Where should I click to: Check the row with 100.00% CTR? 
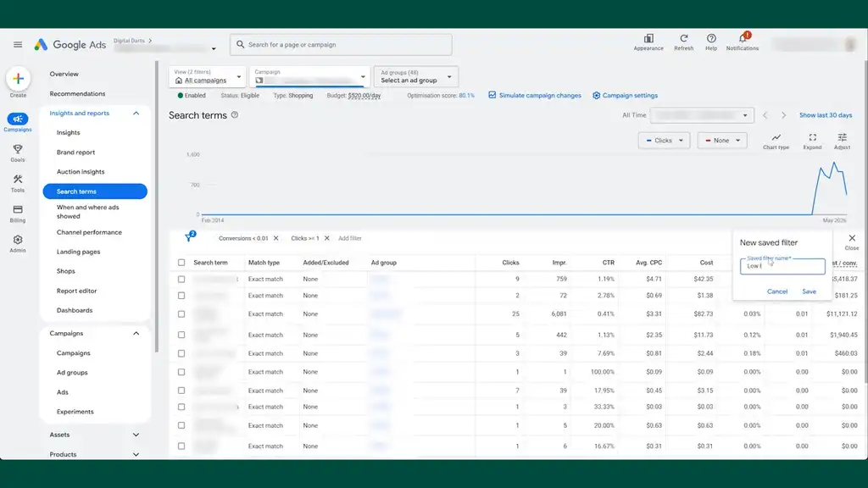click(x=181, y=372)
